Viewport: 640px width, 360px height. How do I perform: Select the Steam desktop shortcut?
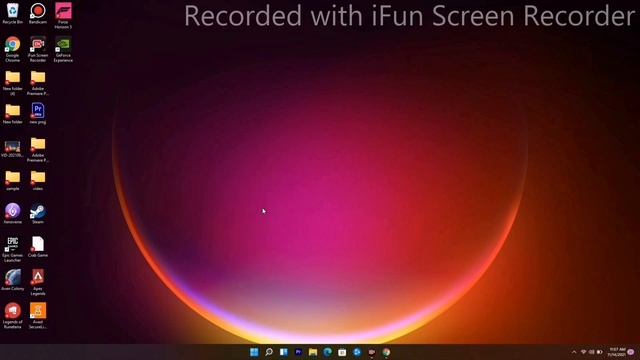(38, 213)
